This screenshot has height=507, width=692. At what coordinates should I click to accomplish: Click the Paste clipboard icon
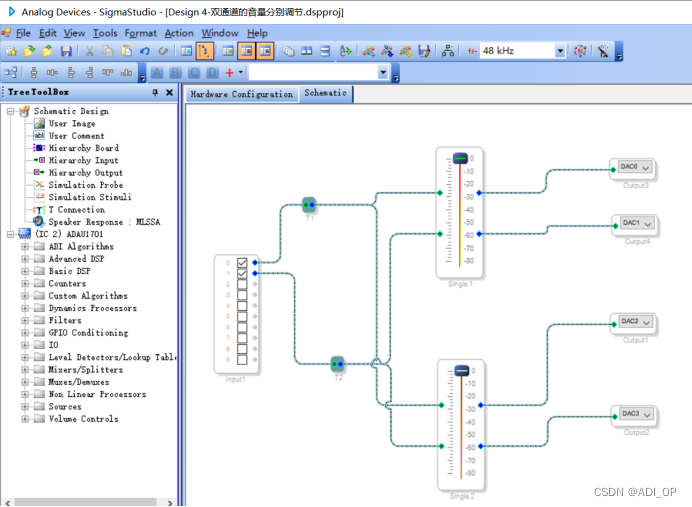pyautogui.click(x=126, y=51)
